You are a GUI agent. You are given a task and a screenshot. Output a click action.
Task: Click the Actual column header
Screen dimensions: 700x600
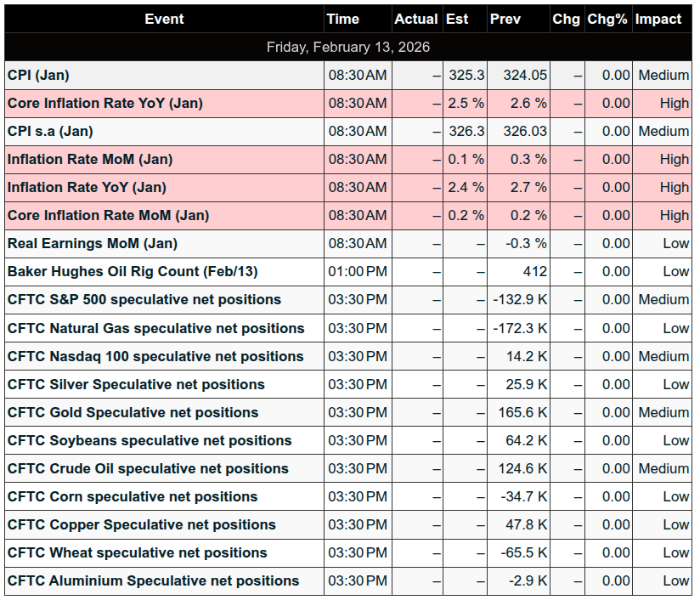coord(416,19)
